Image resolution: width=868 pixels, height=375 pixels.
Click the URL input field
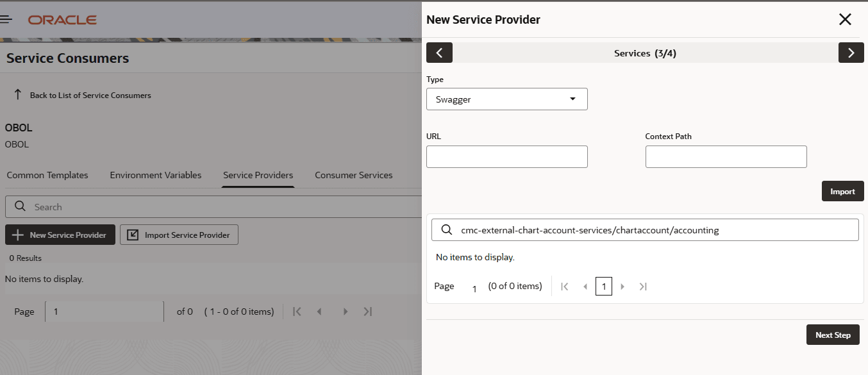point(506,156)
